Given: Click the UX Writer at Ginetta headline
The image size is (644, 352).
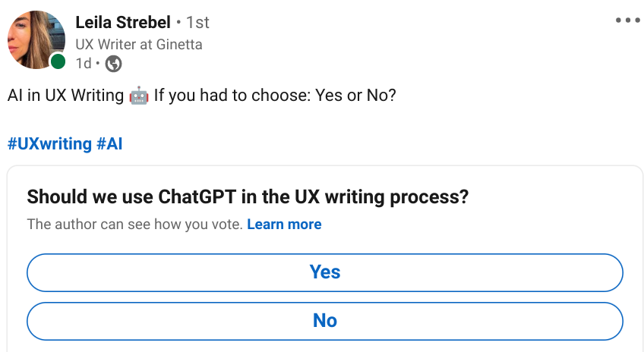Looking at the screenshot, I should tap(139, 44).
